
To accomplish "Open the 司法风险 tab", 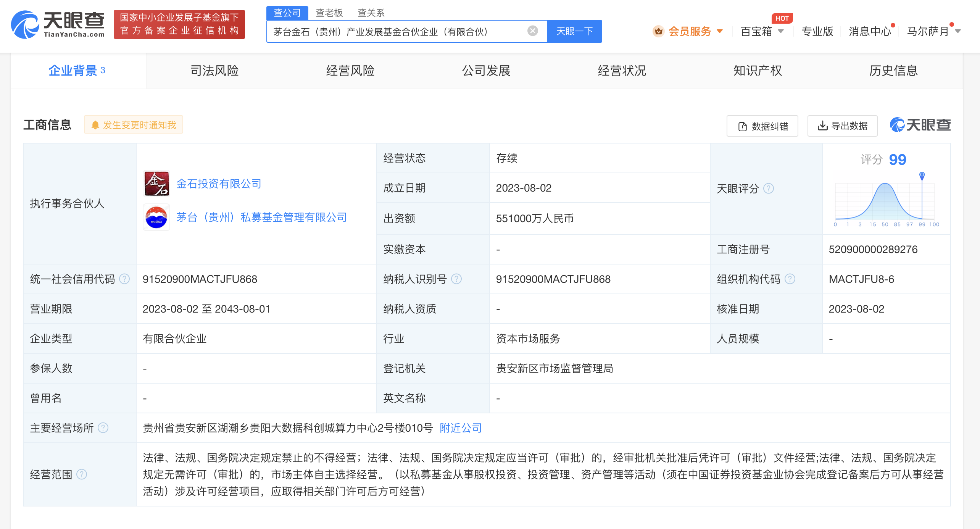I will tap(214, 71).
